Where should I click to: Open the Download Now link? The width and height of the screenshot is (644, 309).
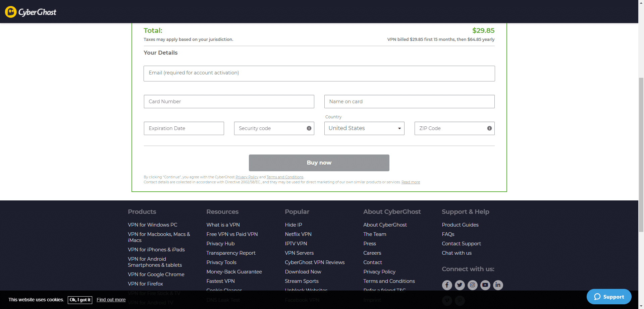click(303, 272)
